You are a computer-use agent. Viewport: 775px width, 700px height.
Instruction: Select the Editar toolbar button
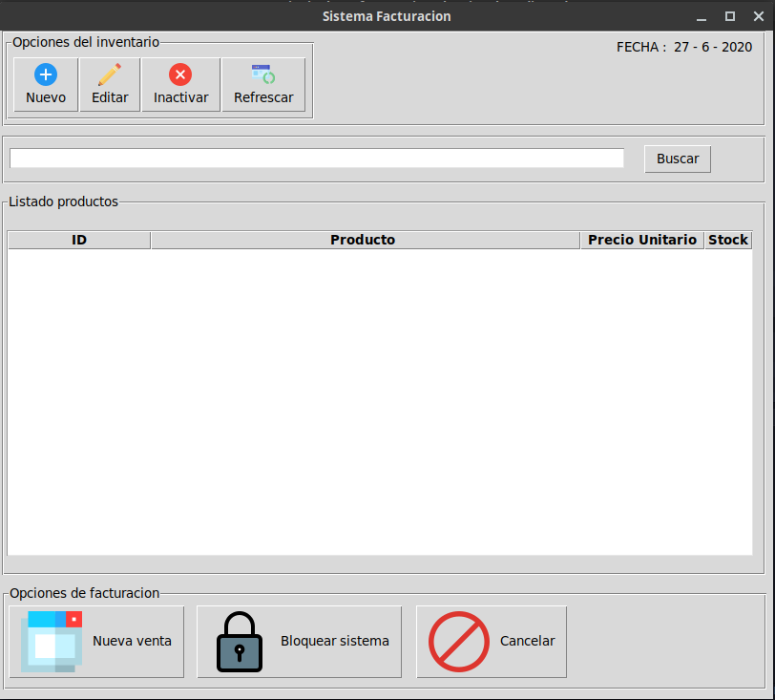[x=109, y=84]
